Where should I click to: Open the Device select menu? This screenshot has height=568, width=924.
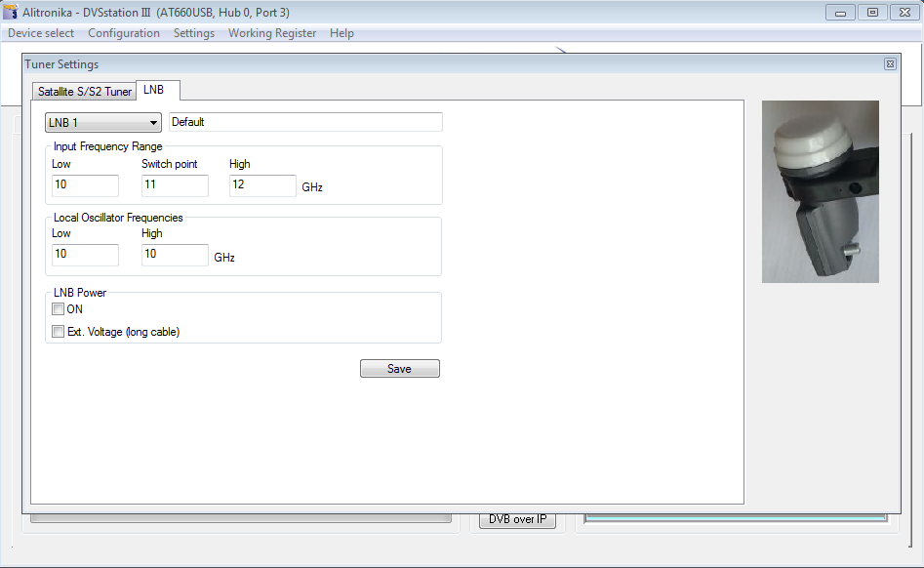pyautogui.click(x=41, y=33)
